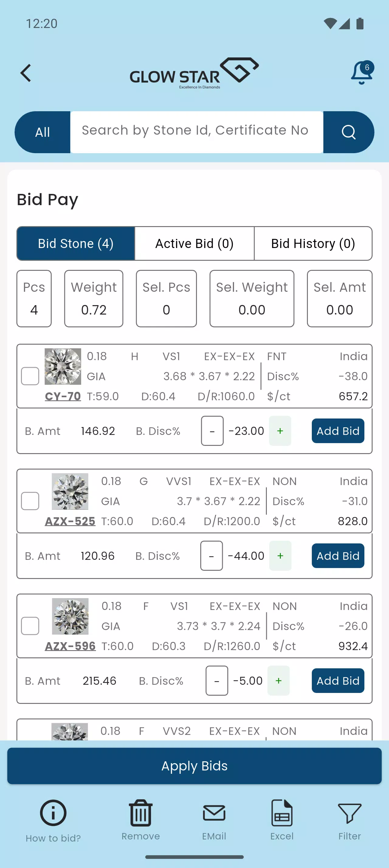
Task: Tap the search magnifier icon
Action: coord(348,132)
